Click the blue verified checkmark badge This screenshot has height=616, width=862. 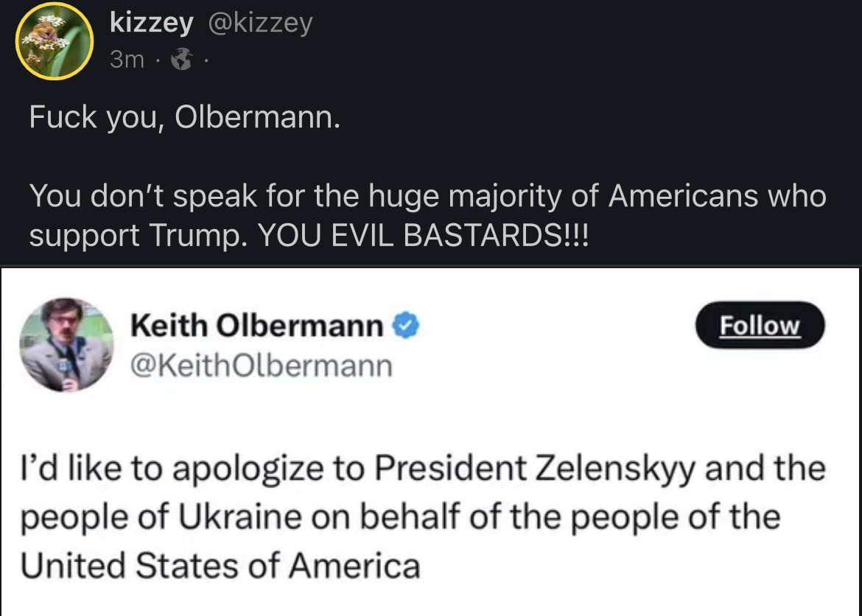407,326
